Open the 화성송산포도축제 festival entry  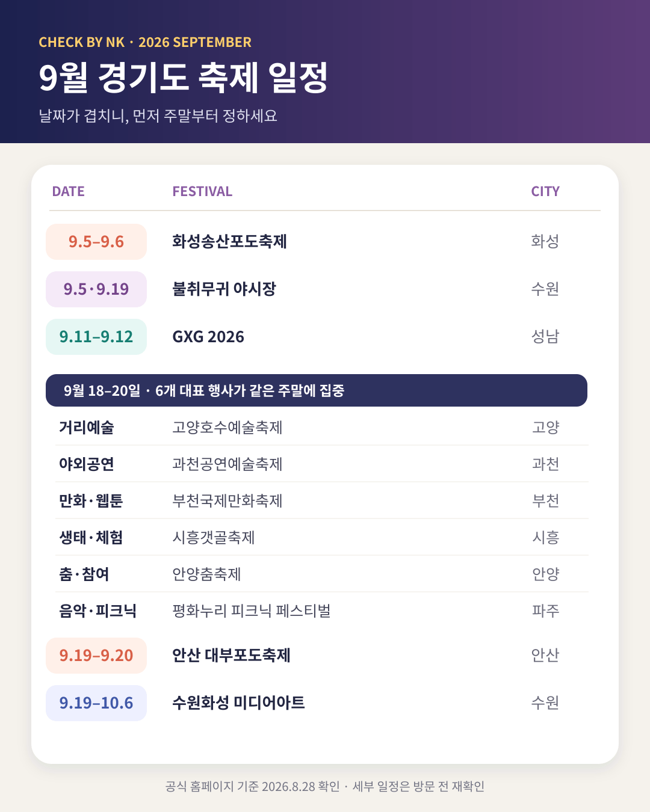click(229, 242)
